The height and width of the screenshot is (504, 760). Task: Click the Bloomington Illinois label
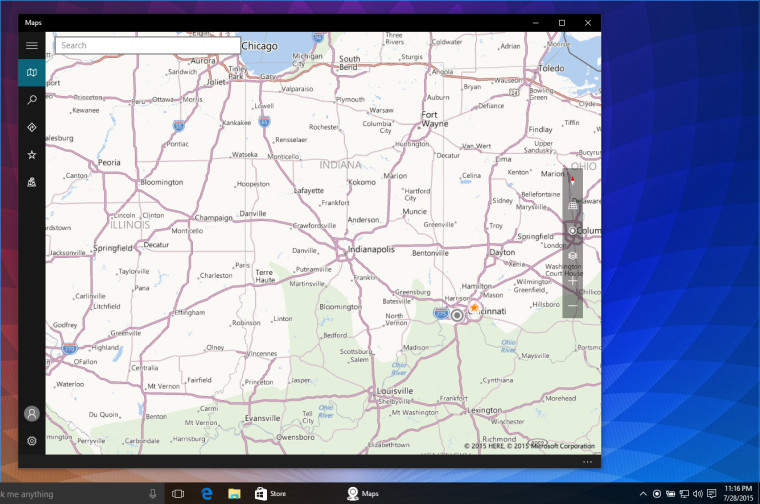(x=162, y=182)
